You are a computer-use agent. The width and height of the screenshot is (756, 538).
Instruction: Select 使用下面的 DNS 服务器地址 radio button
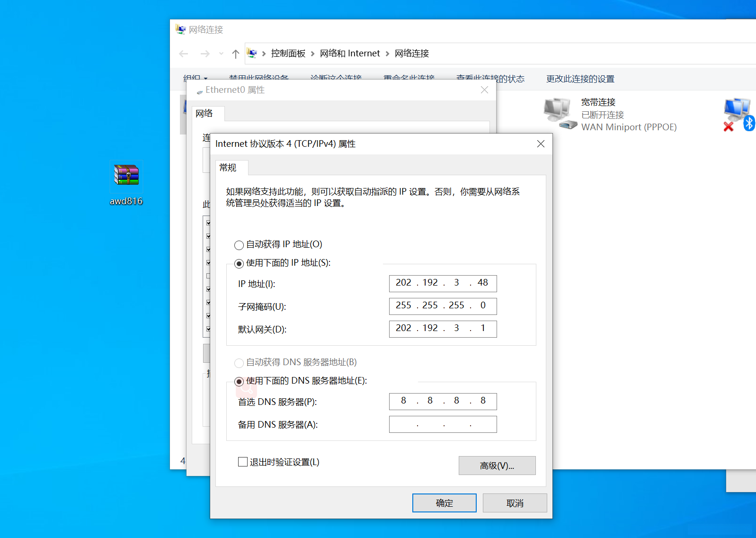click(239, 381)
